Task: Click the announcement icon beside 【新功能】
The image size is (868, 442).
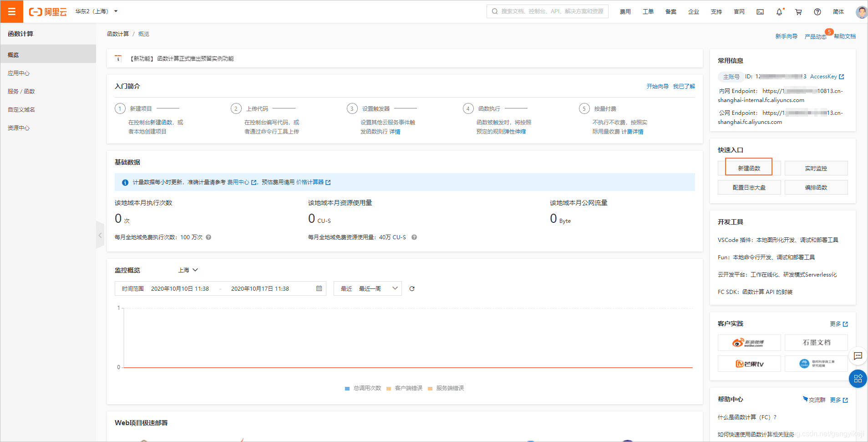Action: click(118, 58)
